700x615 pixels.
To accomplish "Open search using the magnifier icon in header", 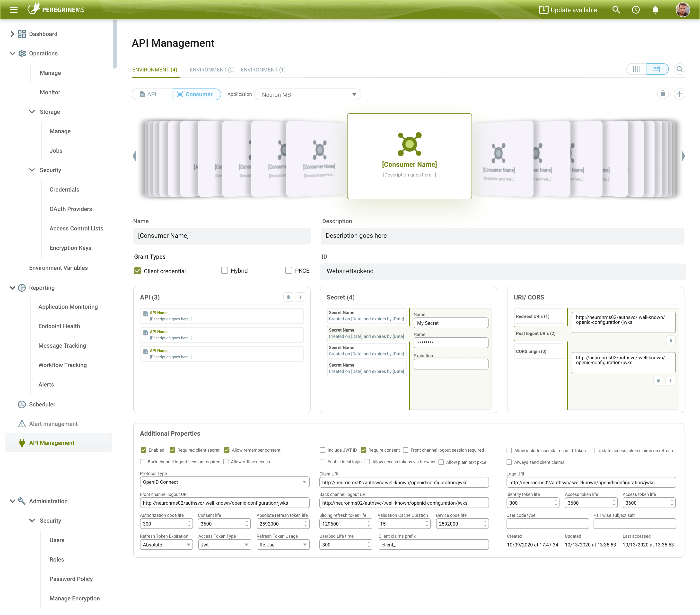I will 616,9.
